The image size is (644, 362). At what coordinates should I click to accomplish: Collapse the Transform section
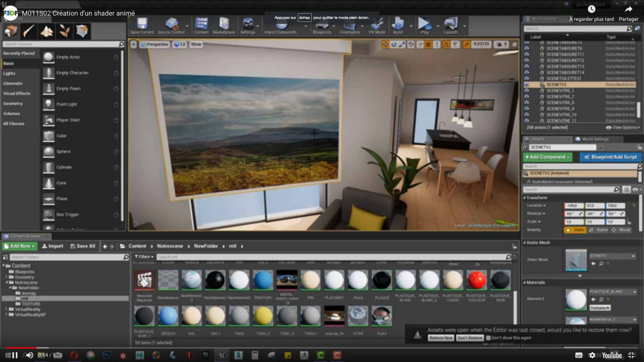click(525, 198)
